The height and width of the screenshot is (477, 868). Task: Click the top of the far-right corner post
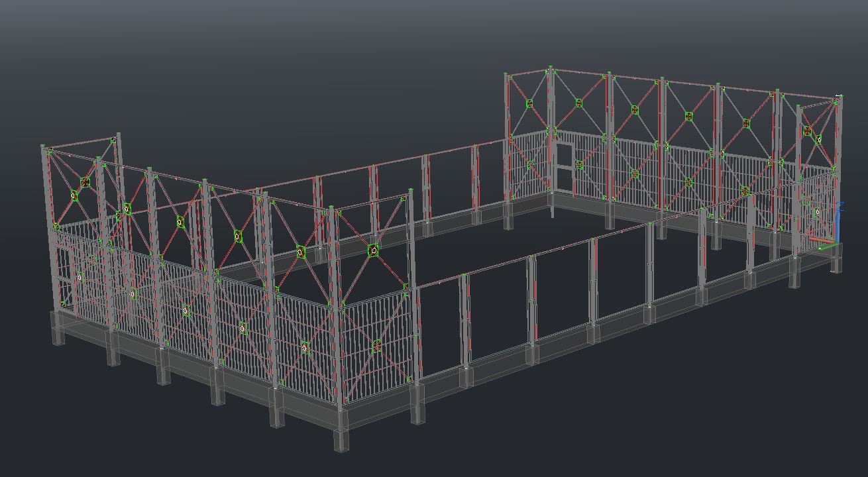click(x=838, y=99)
